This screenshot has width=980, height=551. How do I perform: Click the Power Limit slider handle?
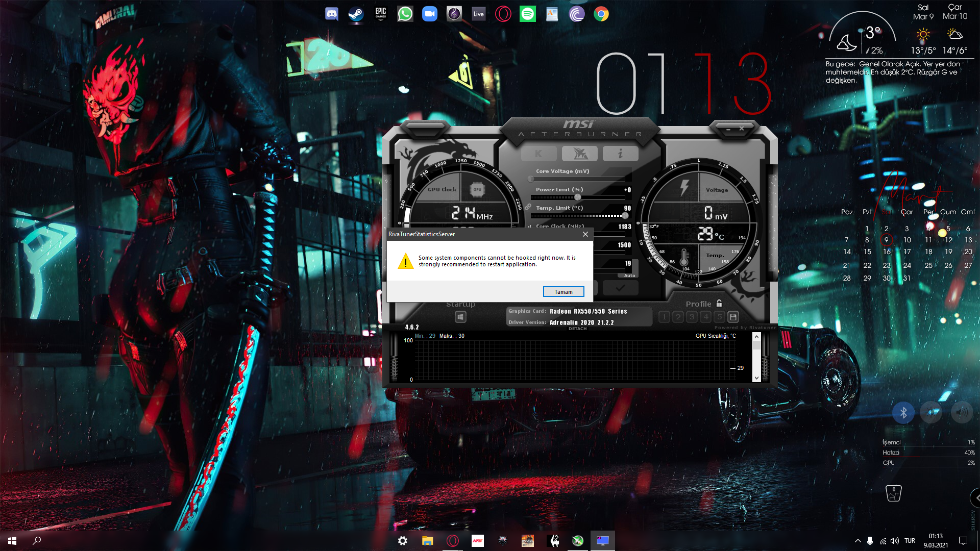(x=577, y=197)
